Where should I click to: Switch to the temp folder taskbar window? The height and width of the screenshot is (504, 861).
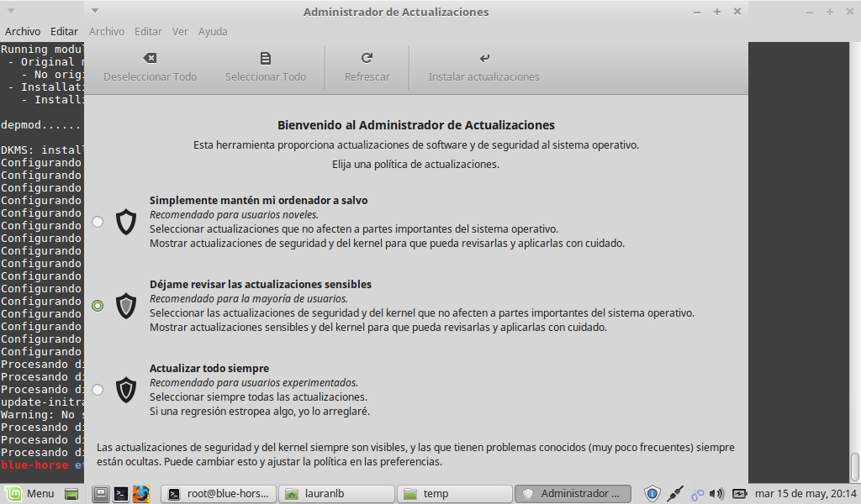tap(454, 493)
